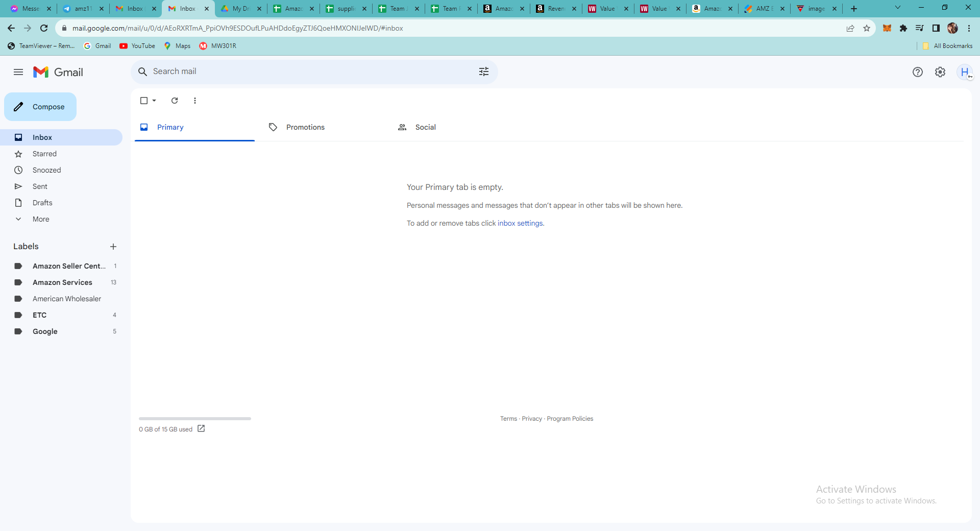The width and height of the screenshot is (980, 531).
Task: Go back in browser history
Action: tap(11, 28)
